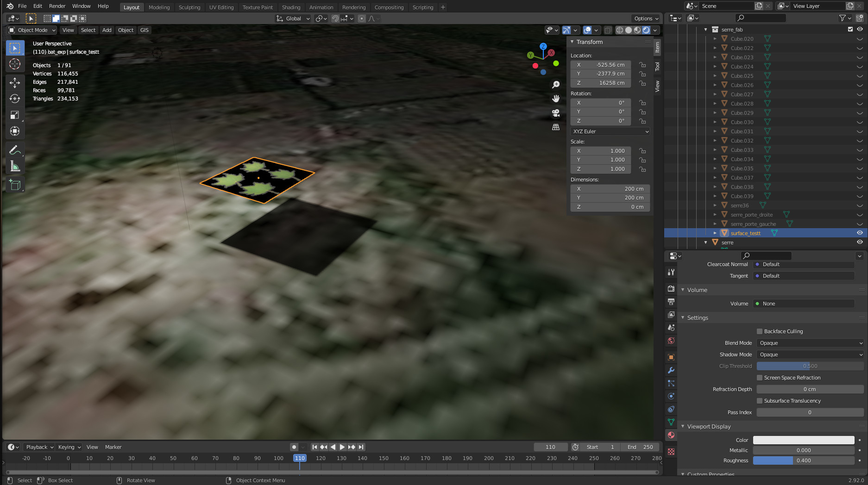
Task: Open the Object Mode dropdown
Action: click(x=32, y=30)
